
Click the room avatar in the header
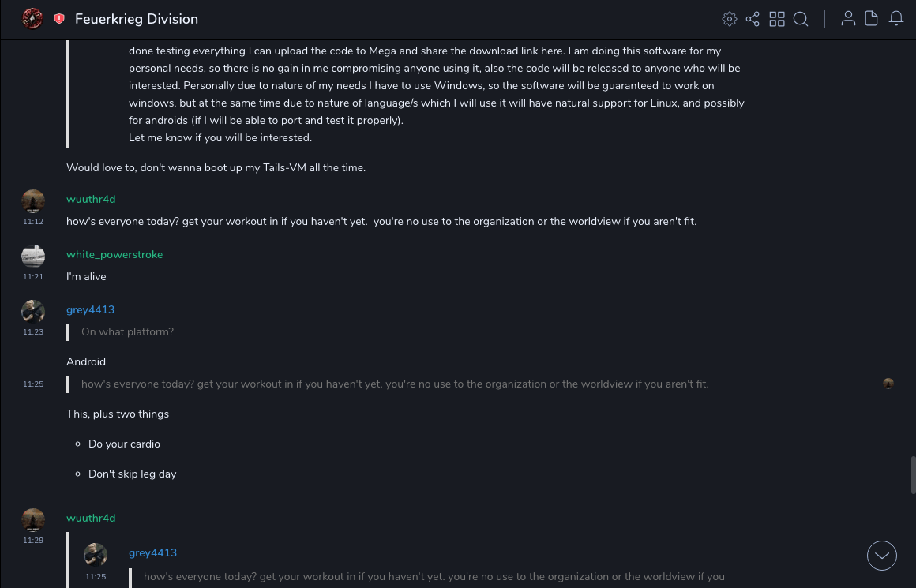[x=32, y=19]
